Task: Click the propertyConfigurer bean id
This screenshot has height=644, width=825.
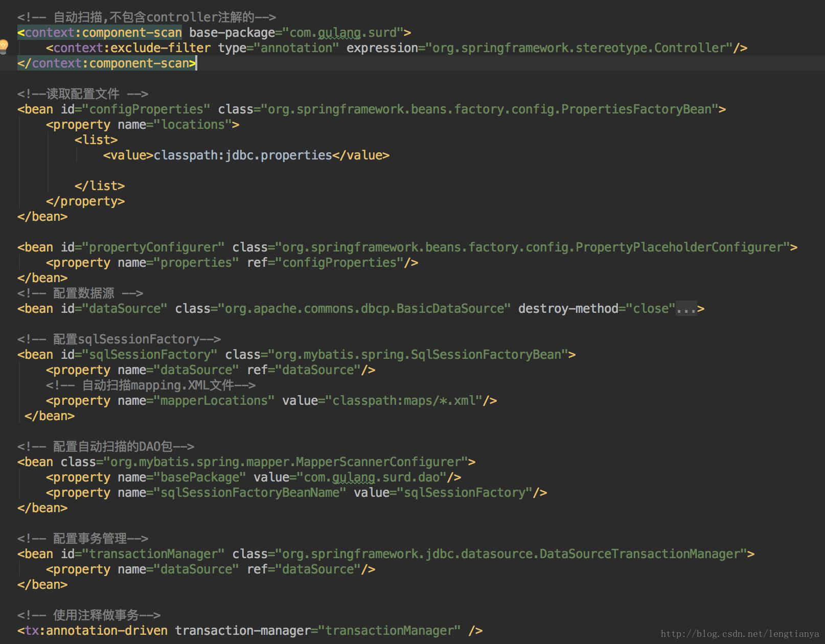Action: pos(153,247)
